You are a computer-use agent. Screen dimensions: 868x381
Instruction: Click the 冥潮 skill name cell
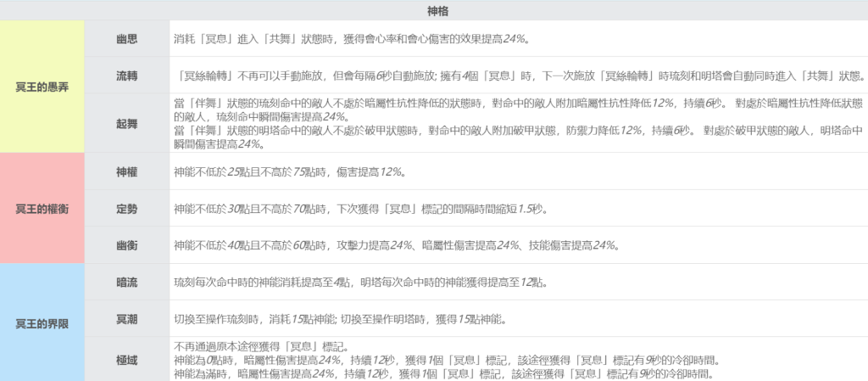click(x=127, y=319)
